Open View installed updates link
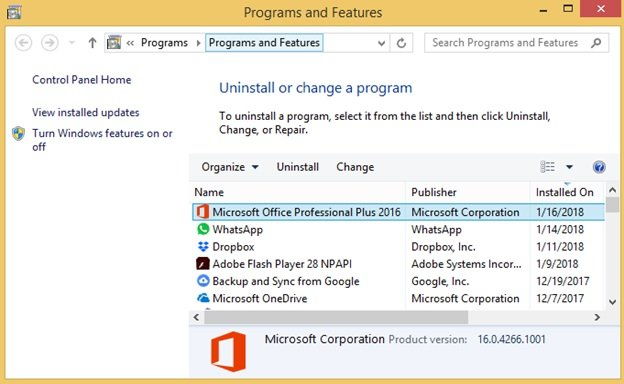This screenshot has width=624, height=384. pos(86,113)
